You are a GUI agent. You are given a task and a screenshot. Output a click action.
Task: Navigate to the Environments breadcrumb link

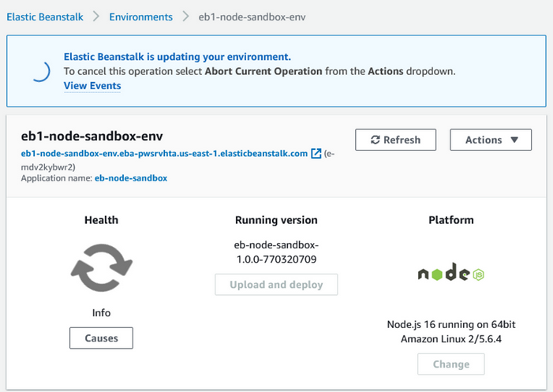(x=140, y=17)
